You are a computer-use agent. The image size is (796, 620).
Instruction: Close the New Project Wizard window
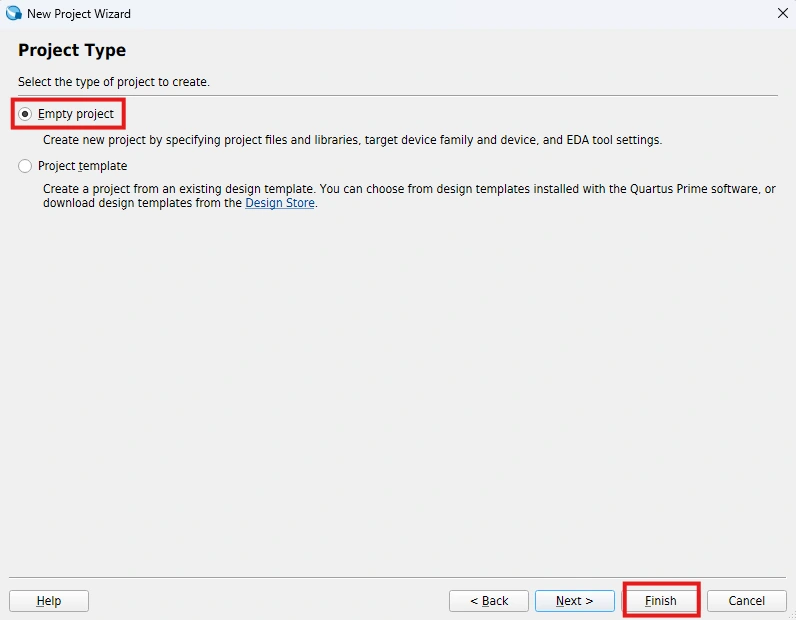pyautogui.click(x=782, y=14)
